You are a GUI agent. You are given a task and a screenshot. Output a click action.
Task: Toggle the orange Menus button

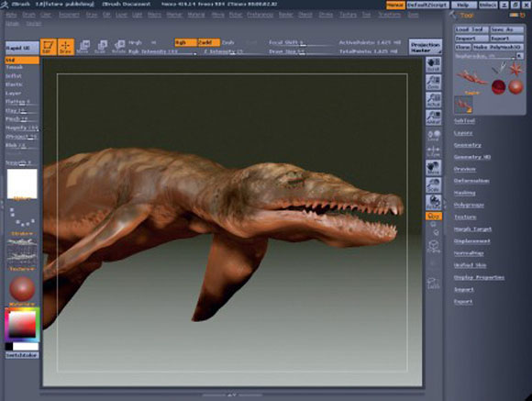[395, 6]
